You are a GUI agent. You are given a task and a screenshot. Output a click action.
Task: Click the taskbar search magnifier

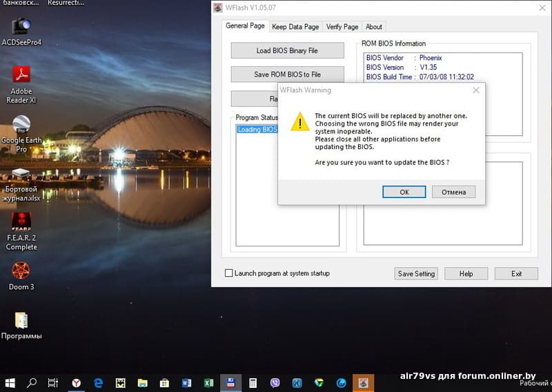(32, 382)
